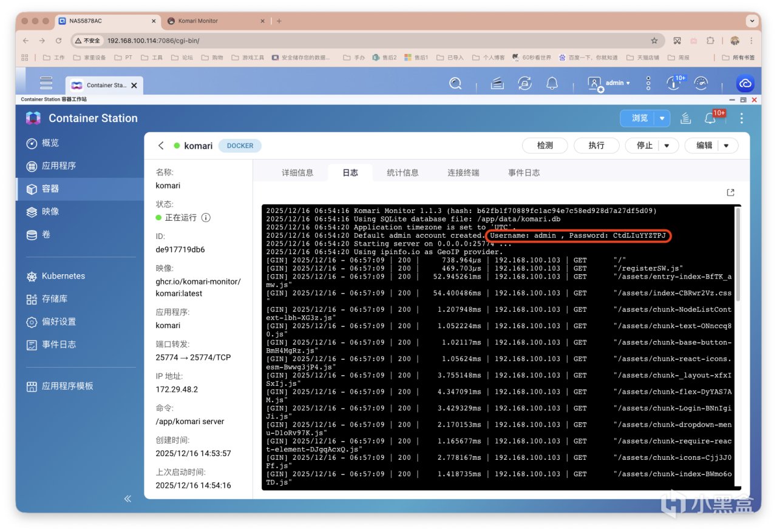This screenshot has height=532, width=777.
Task: Open Container Station more options menu
Action: [741, 118]
